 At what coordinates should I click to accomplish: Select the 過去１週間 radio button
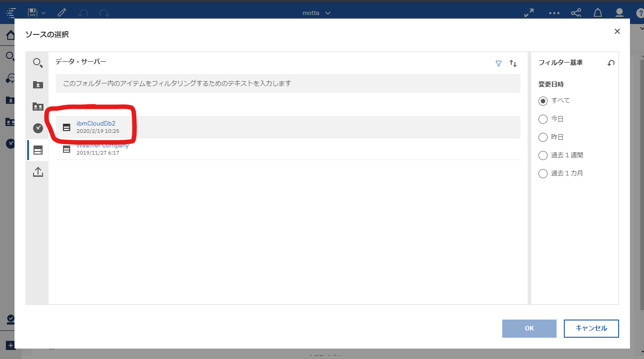tap(543, 155)
